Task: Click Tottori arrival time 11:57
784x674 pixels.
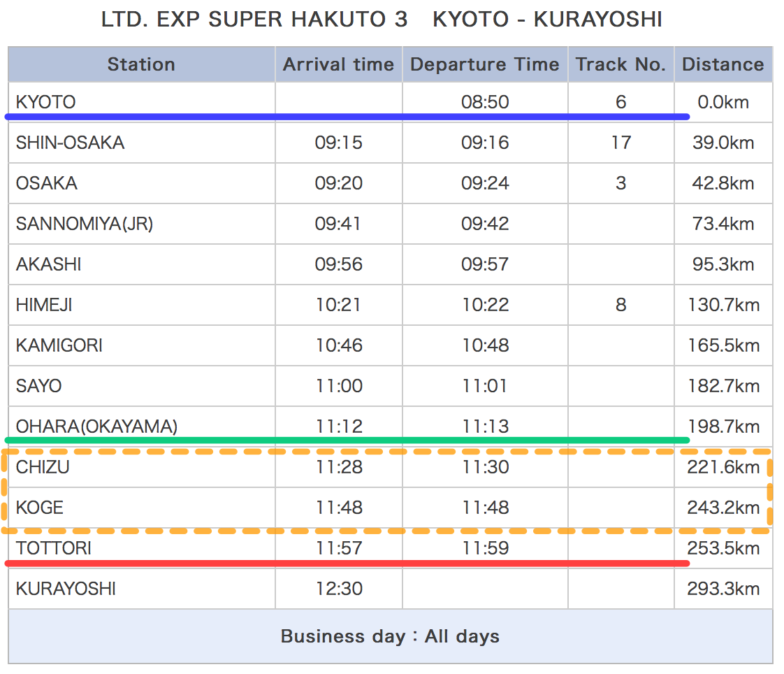Action: (338, 548)
